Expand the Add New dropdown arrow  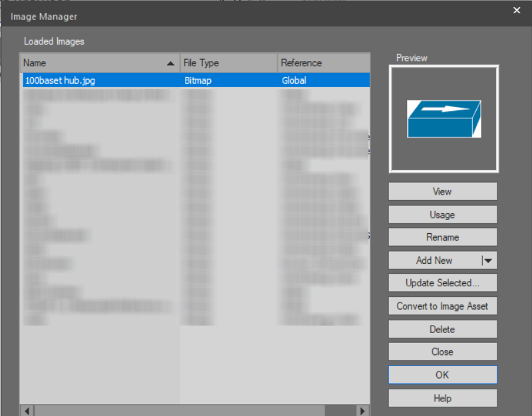point(488,260)
